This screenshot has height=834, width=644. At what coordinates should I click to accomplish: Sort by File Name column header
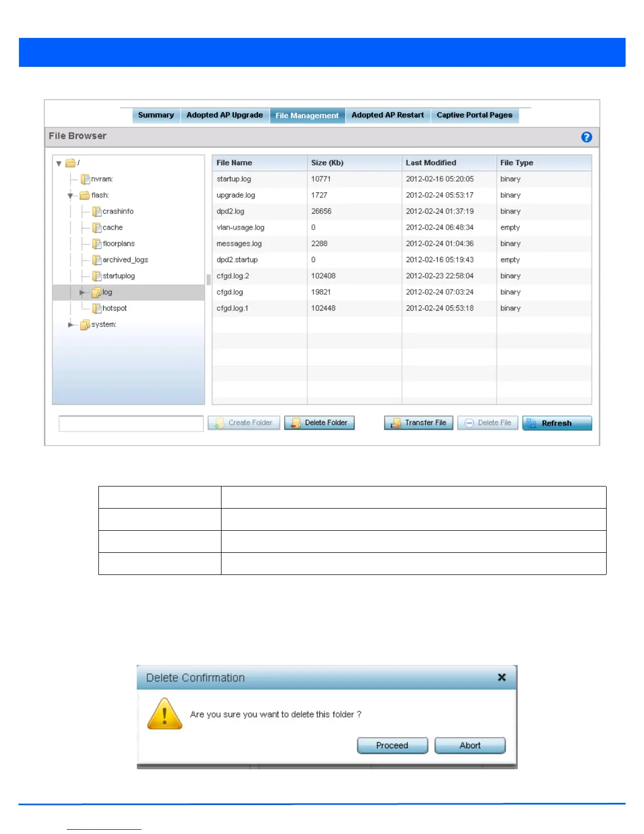point(259,163)
